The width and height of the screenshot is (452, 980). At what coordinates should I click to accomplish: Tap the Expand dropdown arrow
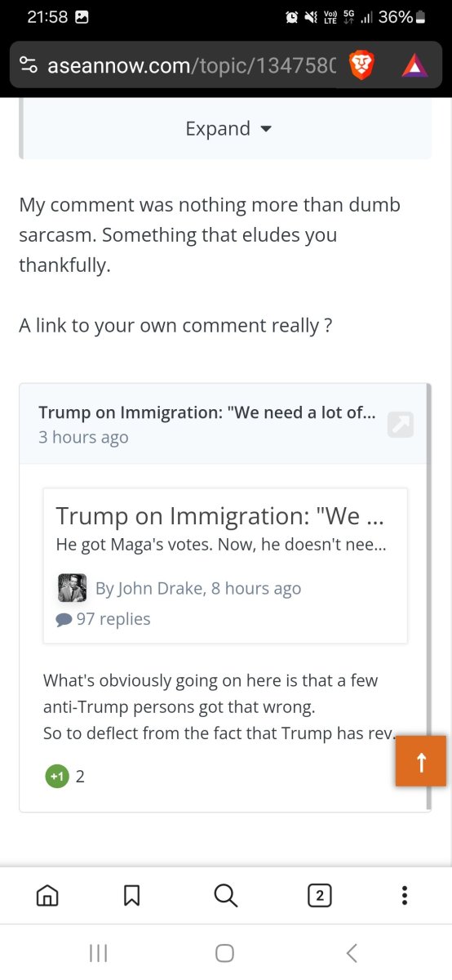265,129
